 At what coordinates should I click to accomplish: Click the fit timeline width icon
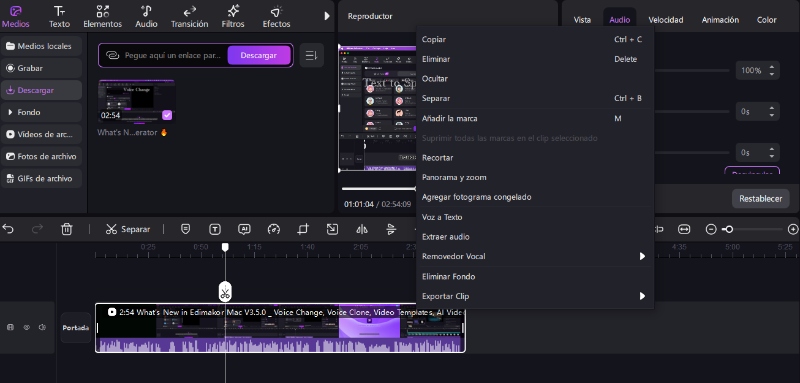click(684, 229)
